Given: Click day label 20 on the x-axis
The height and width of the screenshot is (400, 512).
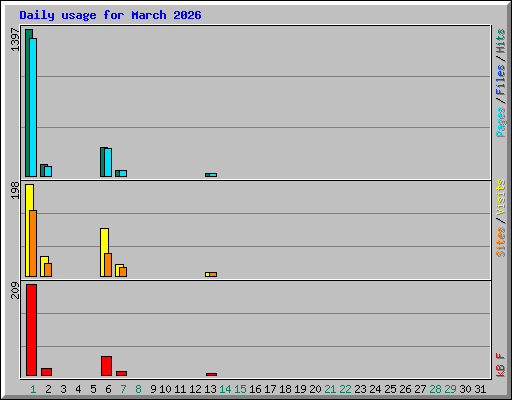Looking at the screenshot, I should coord(315,389).
